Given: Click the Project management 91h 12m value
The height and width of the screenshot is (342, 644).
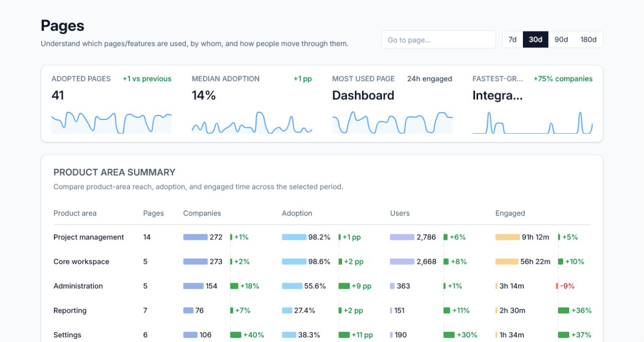Looking at the screenshot, I should [x=535, y=237].
